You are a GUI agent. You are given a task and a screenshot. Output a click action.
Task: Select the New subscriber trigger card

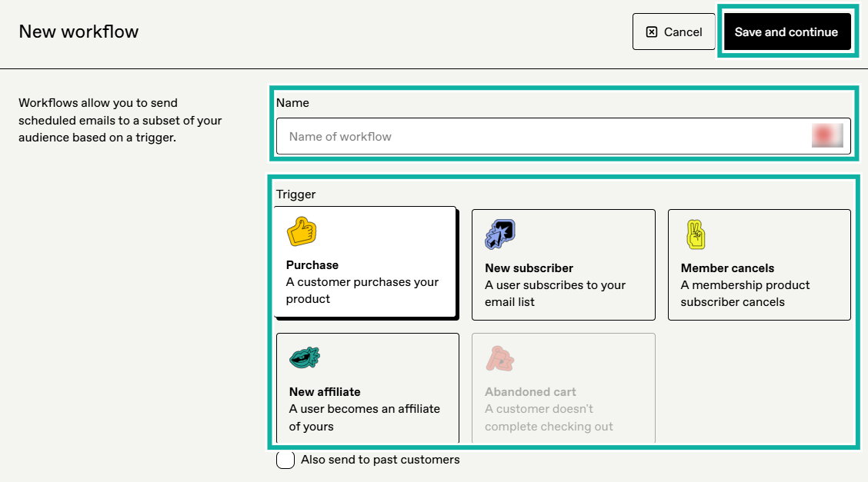pos(563,264)
